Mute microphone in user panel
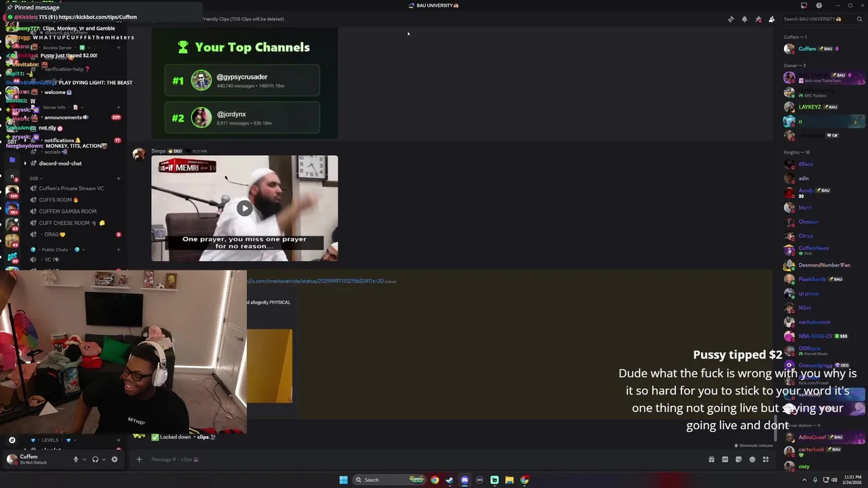Viewport: 868px width, 488px height. (76, 460)
